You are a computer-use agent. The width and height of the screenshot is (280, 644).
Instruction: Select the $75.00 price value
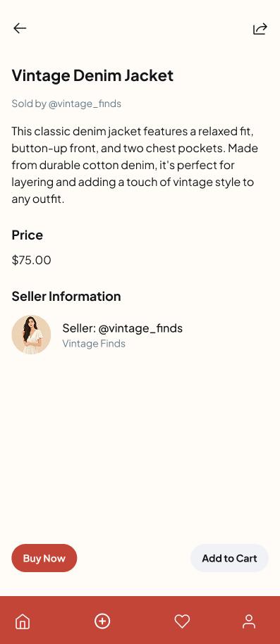(31, 260)
